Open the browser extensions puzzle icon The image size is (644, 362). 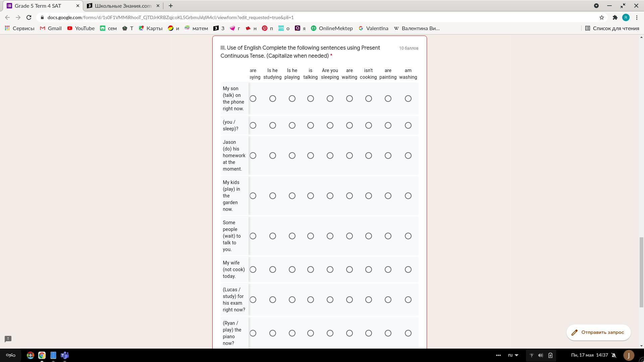click(615, 17)
